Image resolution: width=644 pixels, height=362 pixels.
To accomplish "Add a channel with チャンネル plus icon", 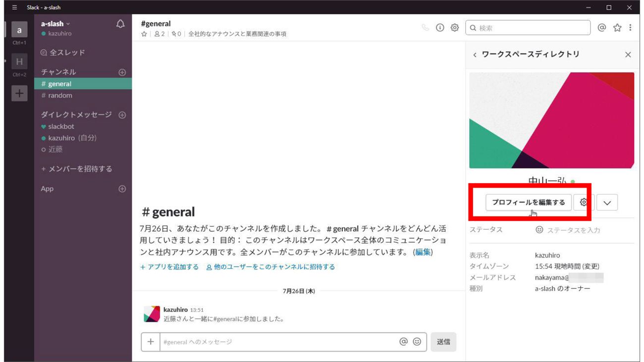I will (122, 72).
